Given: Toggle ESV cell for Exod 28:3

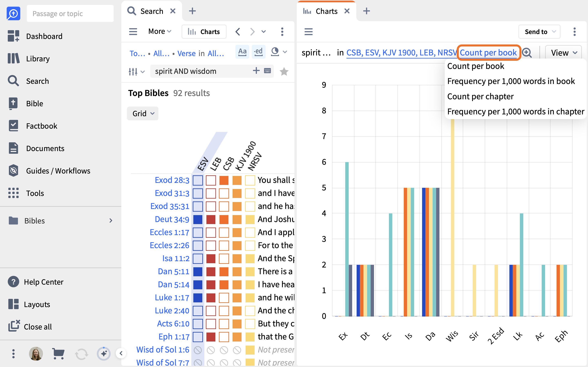Looking at the screenshot, I should 198,180.
